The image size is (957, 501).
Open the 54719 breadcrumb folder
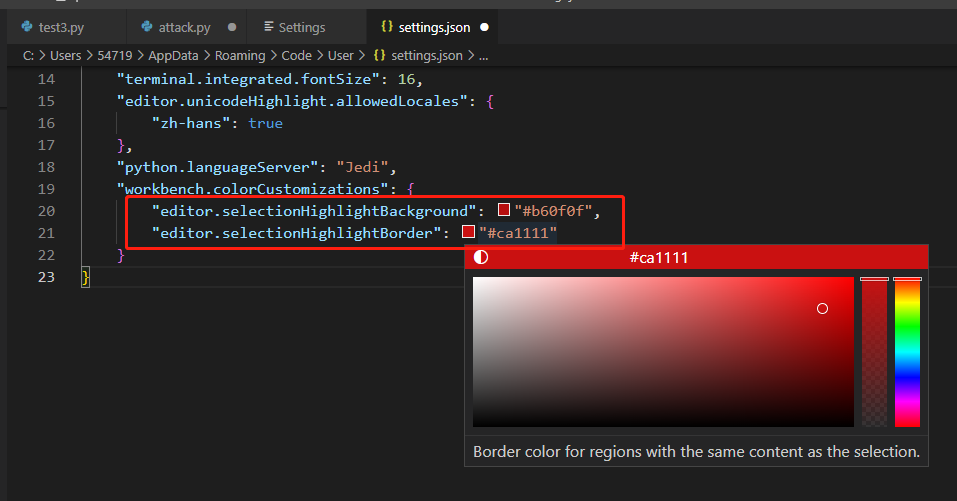(x=115, y=56)
